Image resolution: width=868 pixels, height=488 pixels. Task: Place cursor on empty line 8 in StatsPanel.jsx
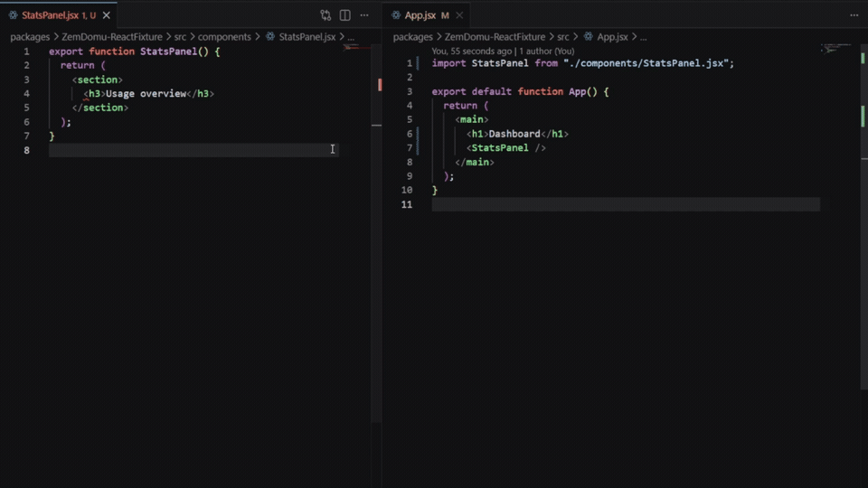[x=193, y=150]
